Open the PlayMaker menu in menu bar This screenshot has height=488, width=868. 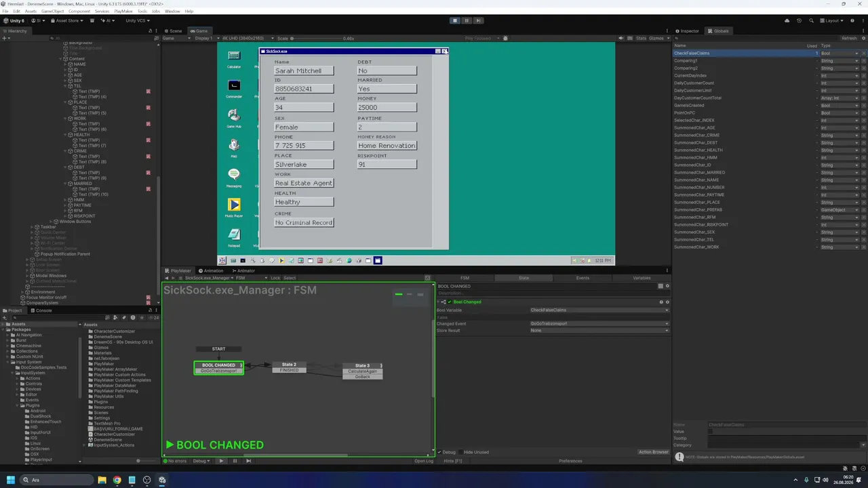[x=123, y=12]
